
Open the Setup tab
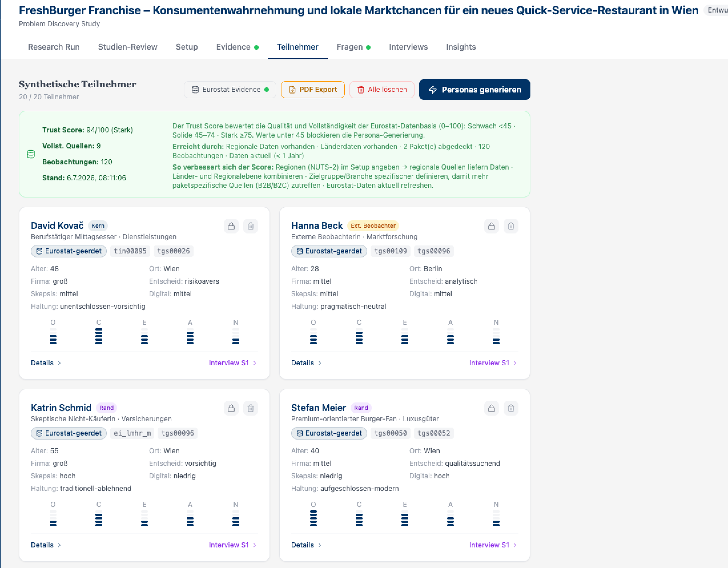pyautogui.click(x=187, y=47)
